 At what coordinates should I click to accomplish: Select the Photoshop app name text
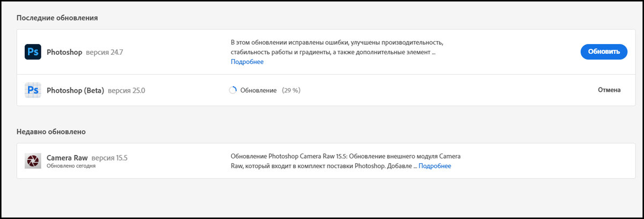tap(64, 53)
